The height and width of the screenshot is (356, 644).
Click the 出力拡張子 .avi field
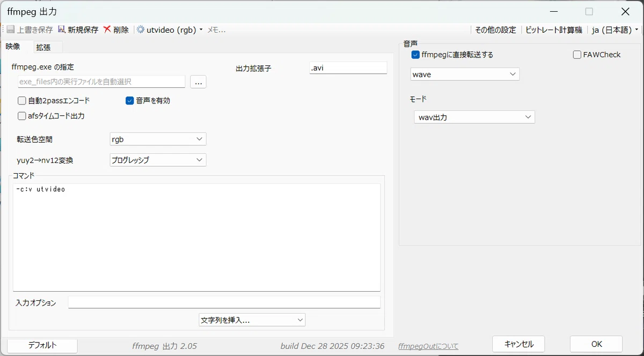(348, 68)
